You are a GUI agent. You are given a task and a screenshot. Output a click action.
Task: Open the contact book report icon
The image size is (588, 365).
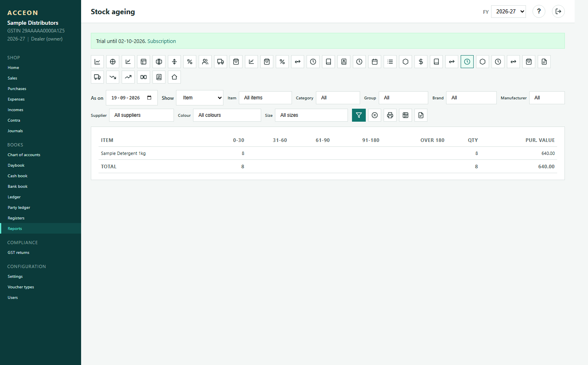[344, 62]
